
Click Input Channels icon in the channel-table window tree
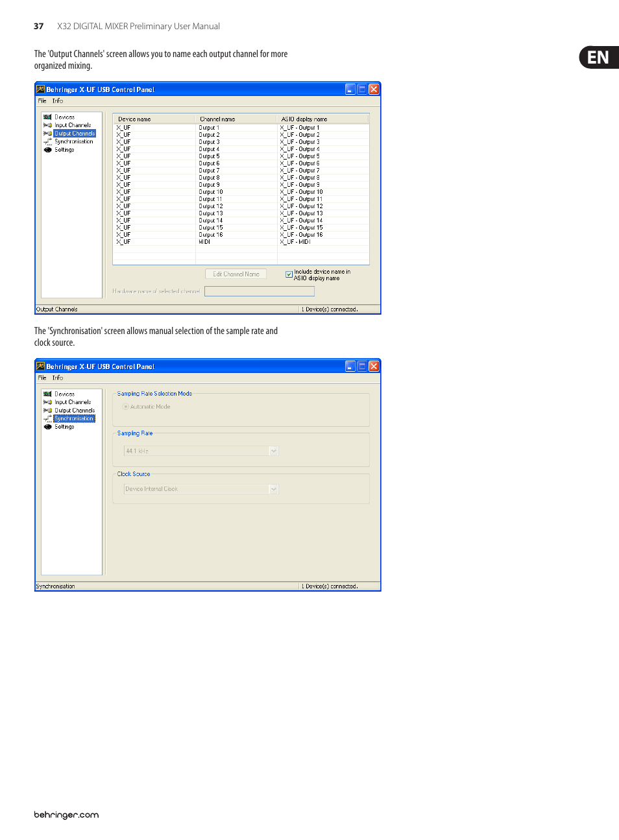[x=47, y=125]
